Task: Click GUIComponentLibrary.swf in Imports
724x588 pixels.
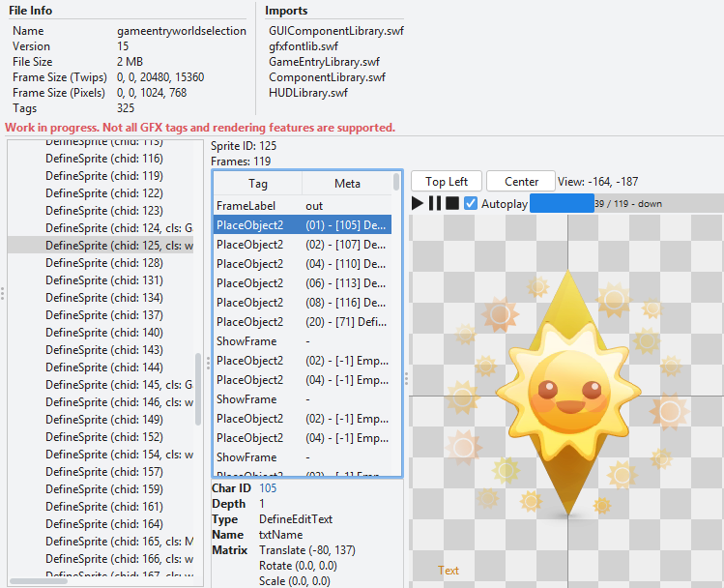Action: click(x=336, y=31)
